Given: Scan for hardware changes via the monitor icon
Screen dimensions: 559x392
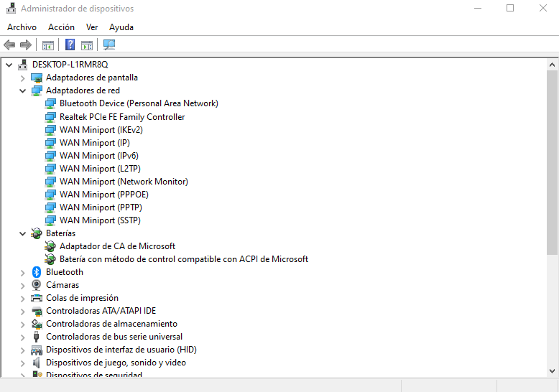Looking at the screenshot, I should tap(109, 45).
